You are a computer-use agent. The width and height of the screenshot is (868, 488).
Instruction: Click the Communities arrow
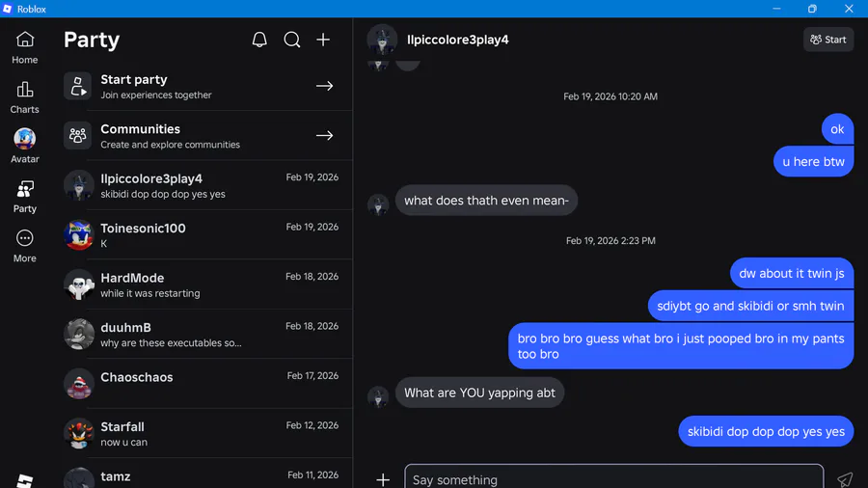tap(324, 136)
